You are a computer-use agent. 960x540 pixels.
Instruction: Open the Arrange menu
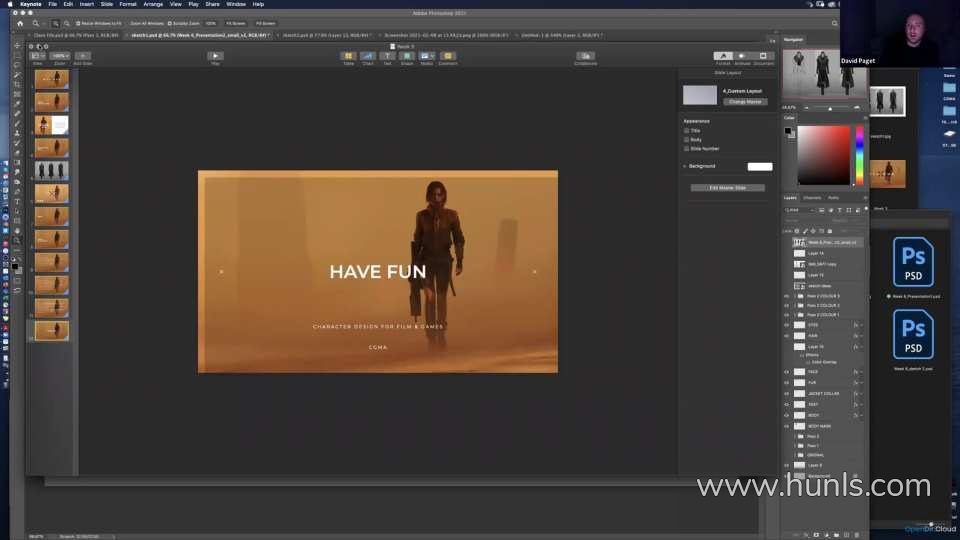(153, 4)
